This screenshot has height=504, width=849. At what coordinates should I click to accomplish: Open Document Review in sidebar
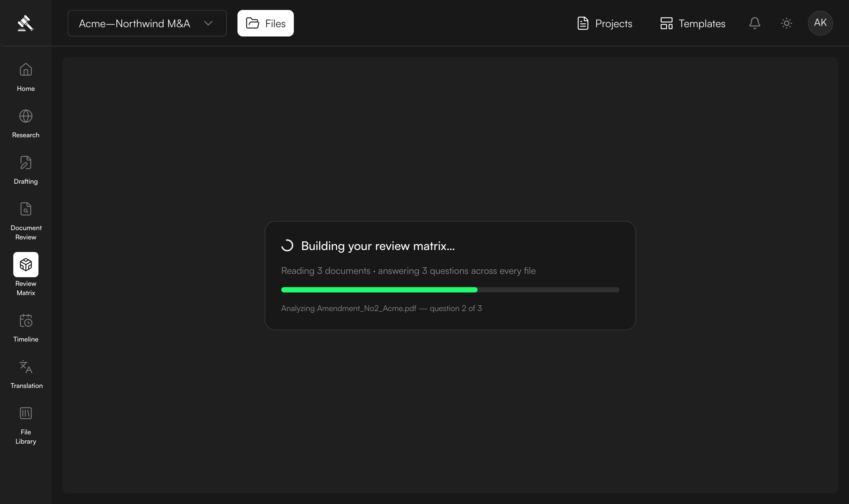pyautogui.click(x=26, y=221)
